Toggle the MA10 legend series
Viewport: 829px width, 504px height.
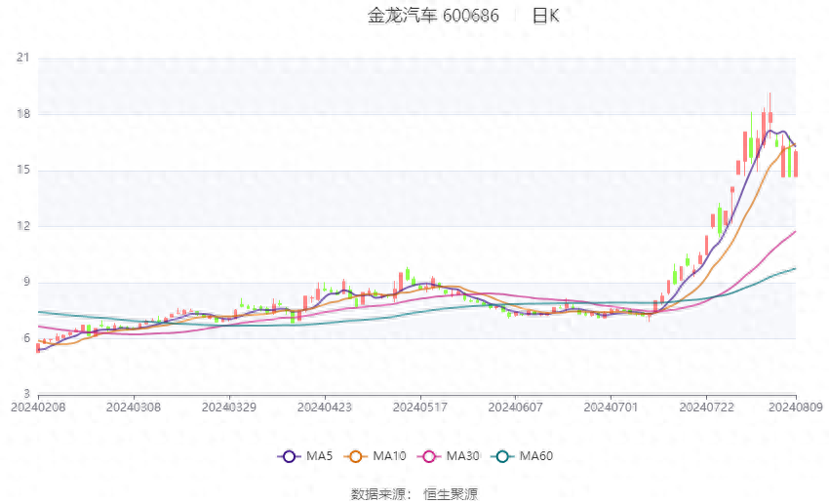point(375,456)
